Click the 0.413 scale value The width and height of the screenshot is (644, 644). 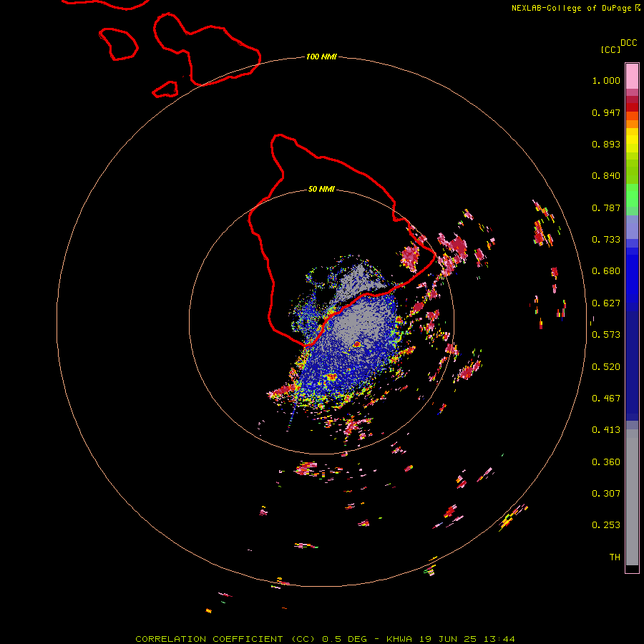point(606,430)
